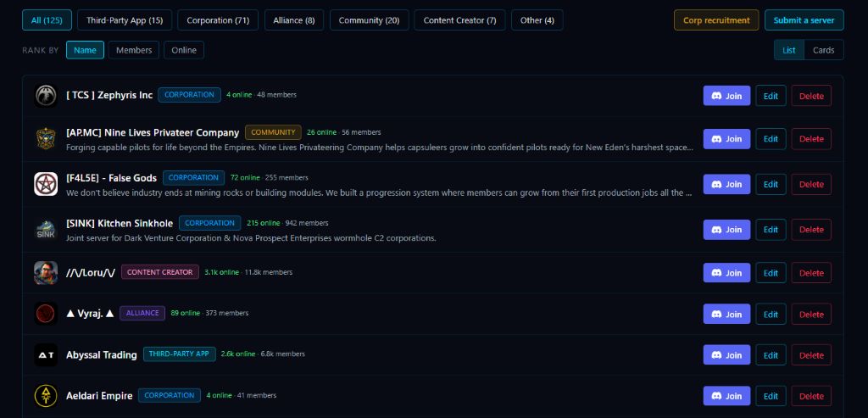Image resolution: width=868 pixels, height=418 pixels.
Task: Click the CONTENT CREATOR badge
Action: 160,272
